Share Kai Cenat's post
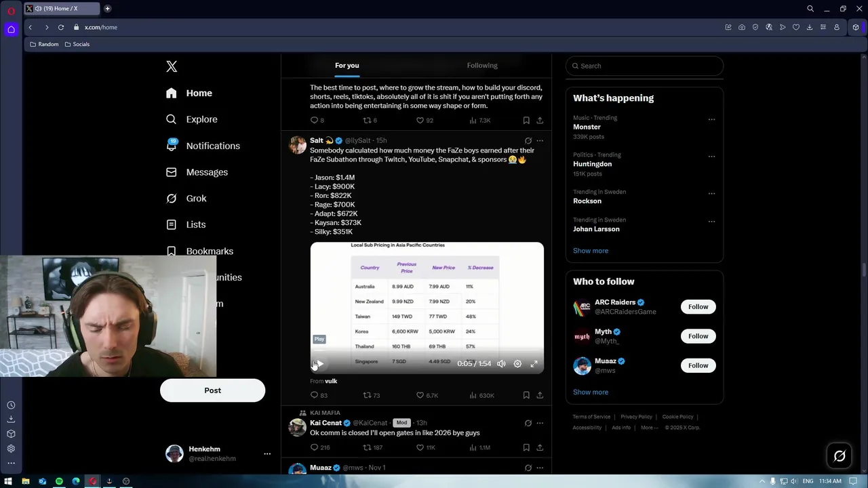 tap(540, 447)
